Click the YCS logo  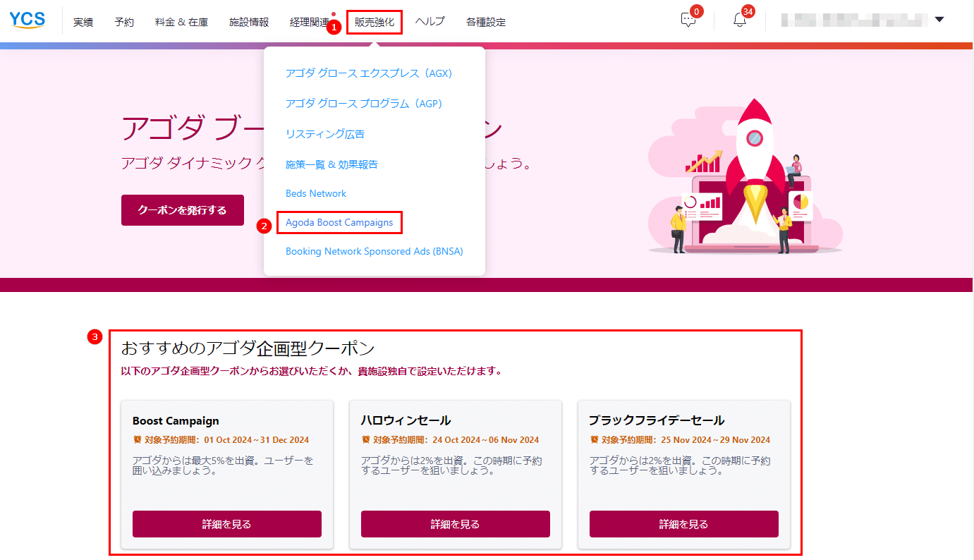coord(28,20)
